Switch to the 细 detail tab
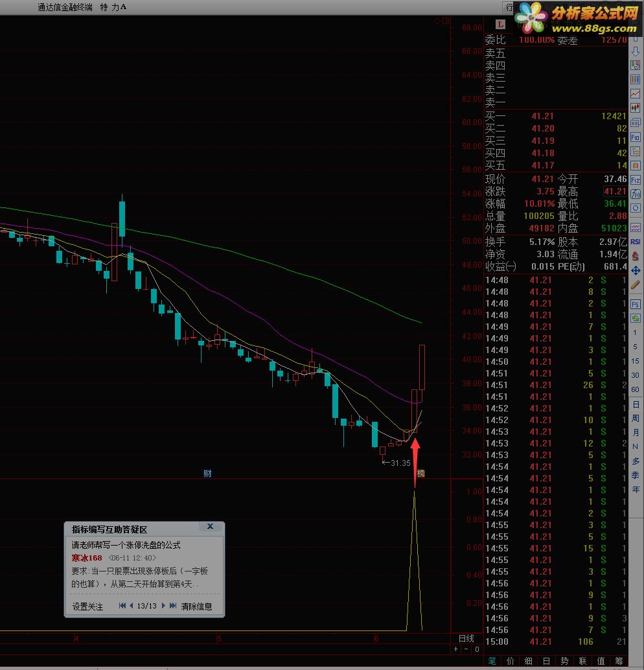 (x=528, y=661)
